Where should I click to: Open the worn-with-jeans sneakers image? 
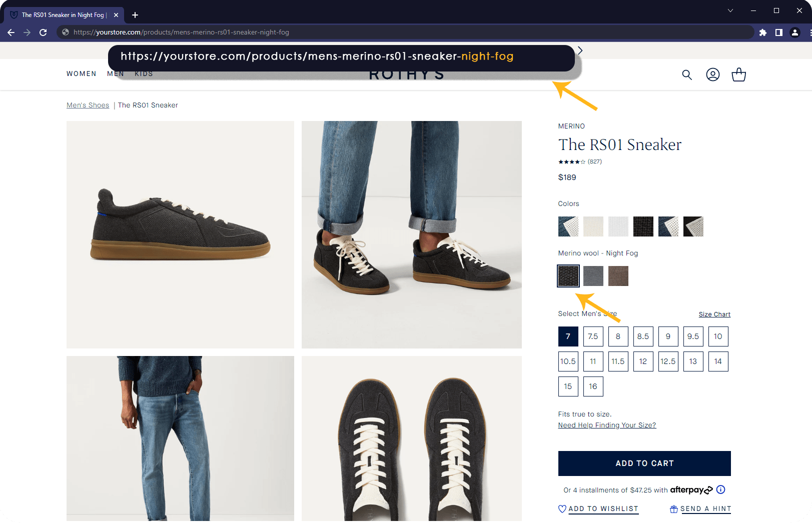pyautogui.click(x=412, y=234)
